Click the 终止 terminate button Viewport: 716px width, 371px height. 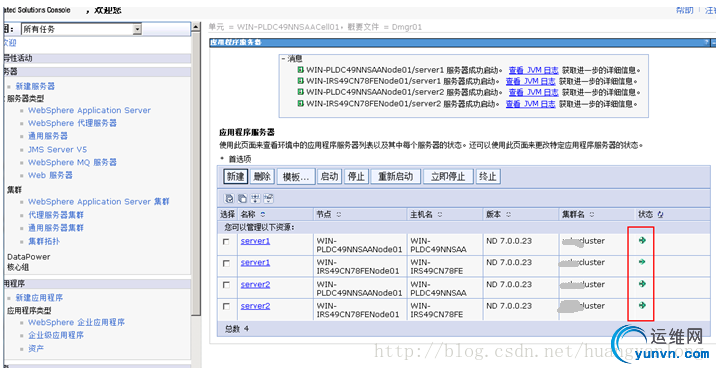coord(488,176)
